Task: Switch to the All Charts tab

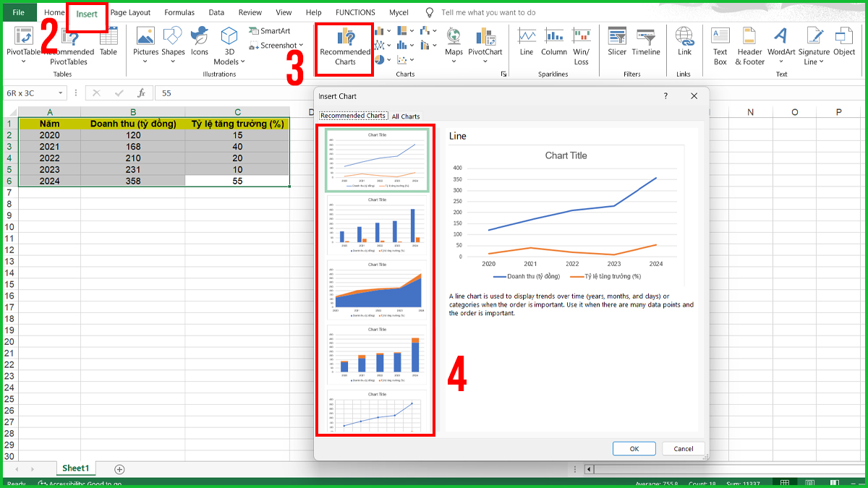Action: click(x=406, y=116)
